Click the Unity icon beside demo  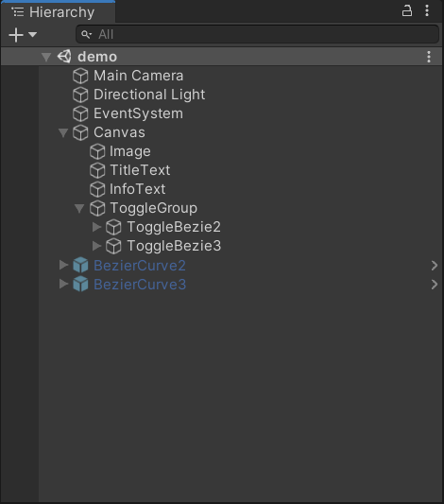pos(64,57)
